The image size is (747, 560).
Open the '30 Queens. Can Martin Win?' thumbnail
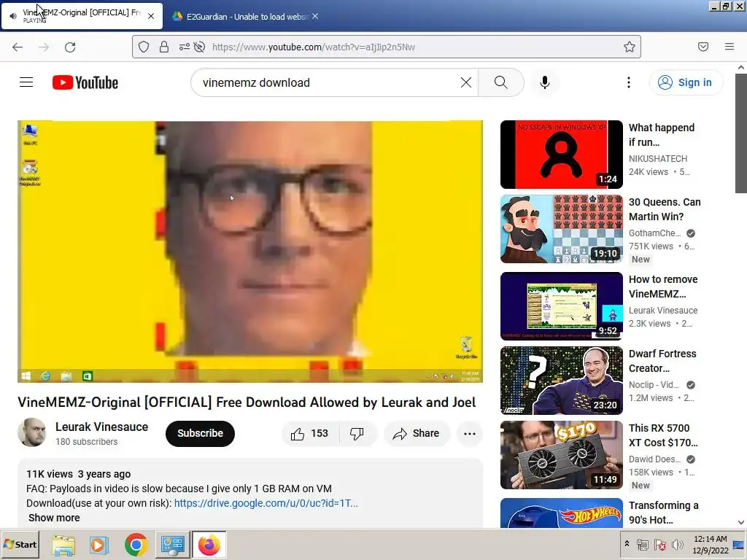click(x=561, y=228)
